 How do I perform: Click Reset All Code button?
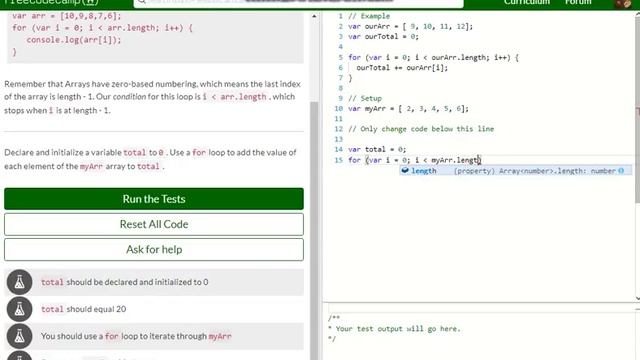click(154, 224)
